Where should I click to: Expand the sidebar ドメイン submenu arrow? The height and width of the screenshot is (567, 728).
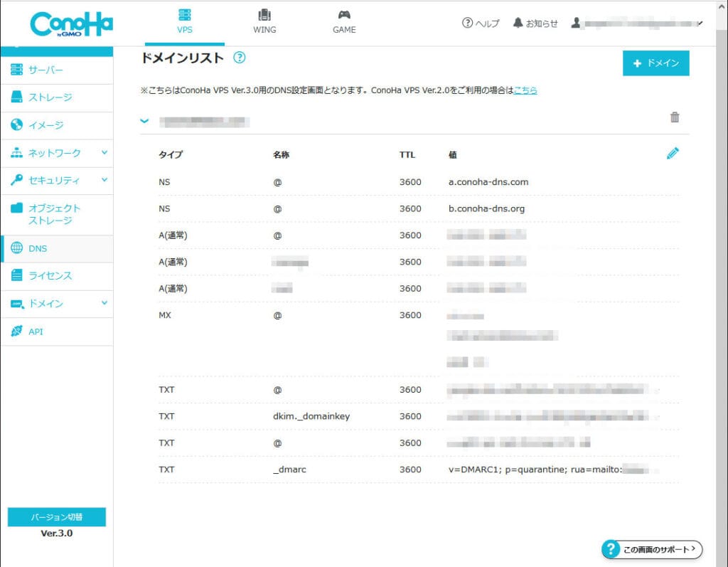[x=105, y=303]
